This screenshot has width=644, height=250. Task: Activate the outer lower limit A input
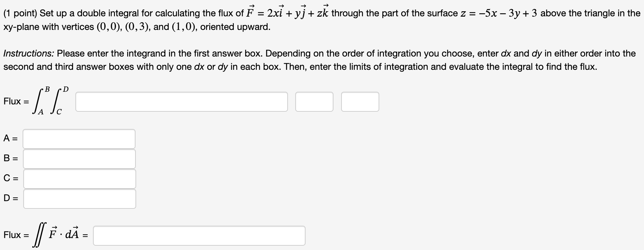coord(79,139)
